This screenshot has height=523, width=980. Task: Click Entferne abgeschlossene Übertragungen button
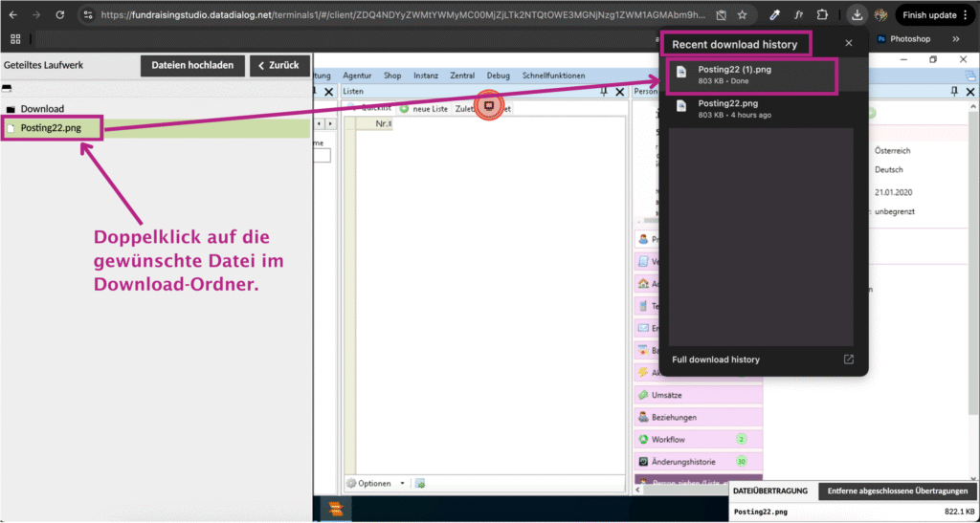[x=898, y=491]
